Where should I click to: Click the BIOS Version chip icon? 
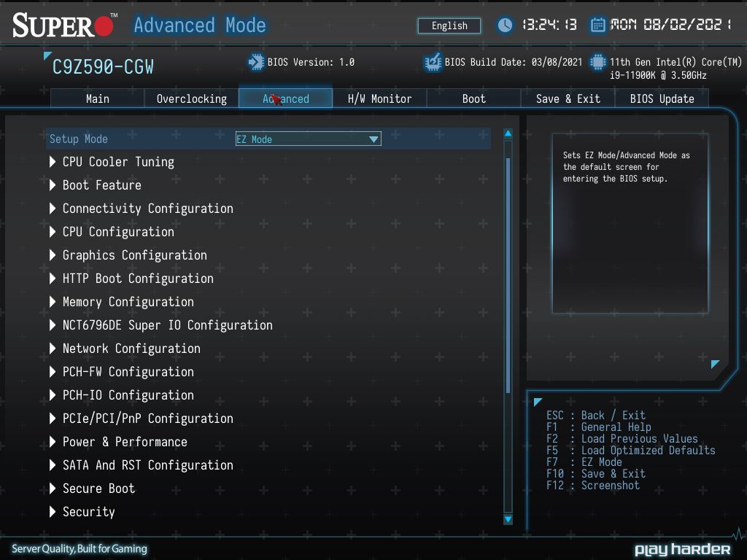pos(256,62)
